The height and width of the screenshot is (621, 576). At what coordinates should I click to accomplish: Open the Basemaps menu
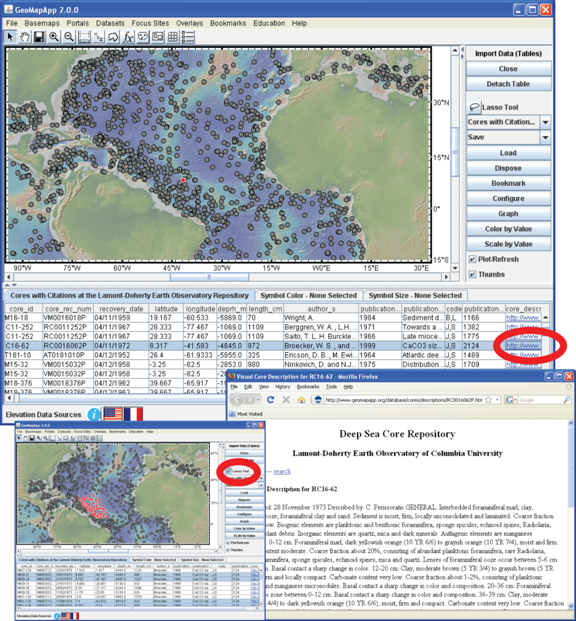coord(42,23)
